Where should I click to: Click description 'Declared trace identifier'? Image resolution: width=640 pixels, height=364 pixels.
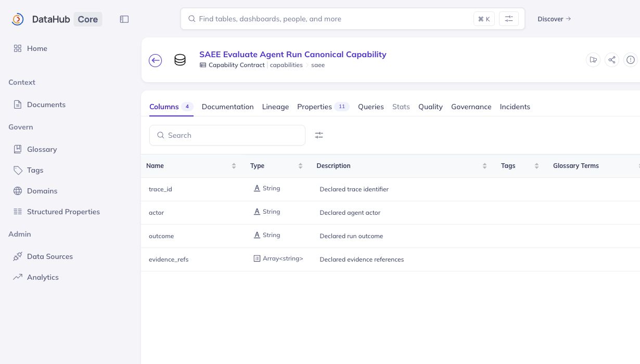(354, 189)
